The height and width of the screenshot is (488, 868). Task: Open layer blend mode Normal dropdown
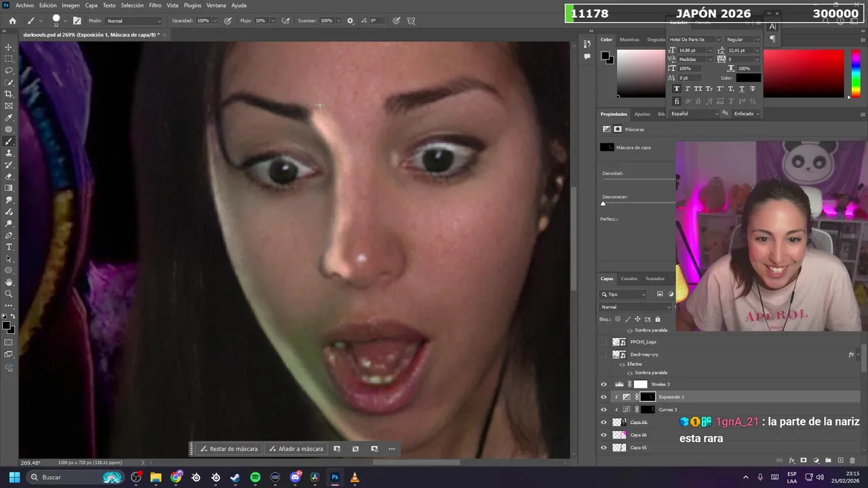click(635, 307)
